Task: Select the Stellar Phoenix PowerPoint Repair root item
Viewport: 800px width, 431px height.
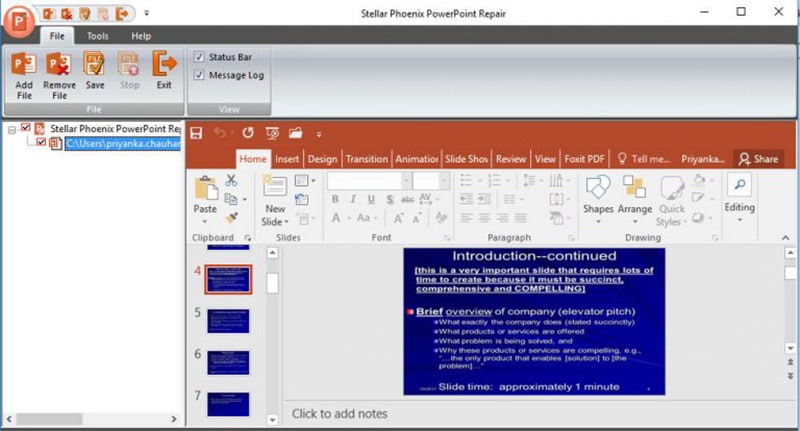Action: click(x=115, y=129)
